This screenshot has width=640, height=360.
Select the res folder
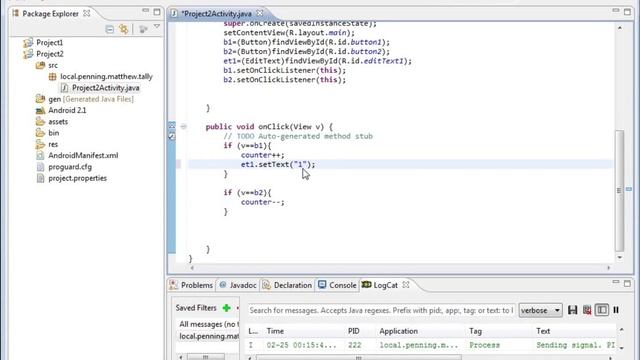pyautogui.click(x=53, y=144)
